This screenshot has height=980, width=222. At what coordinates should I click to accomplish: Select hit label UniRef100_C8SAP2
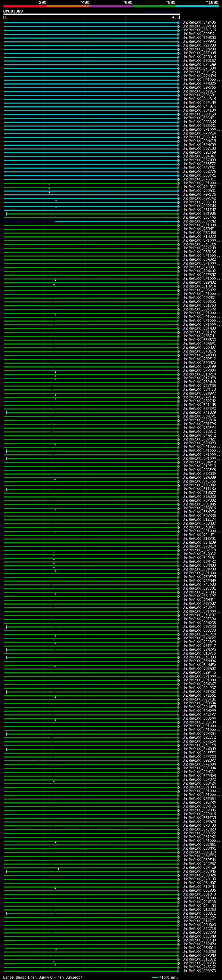(x=199, y=290)
